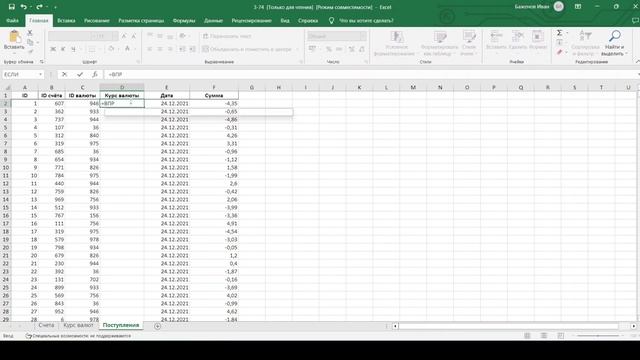640x360 pixels.
Task: Open the comments icon at ribbon right
Action: pyautogui.click(x=635, y=20)
